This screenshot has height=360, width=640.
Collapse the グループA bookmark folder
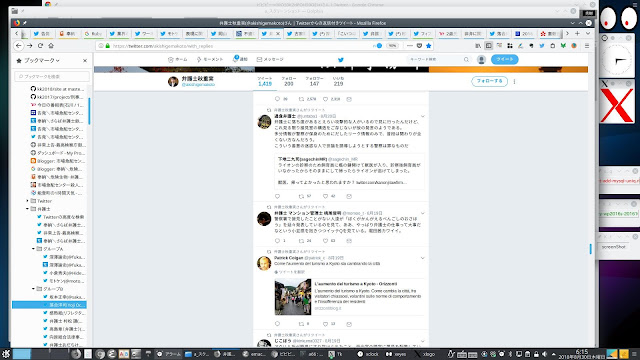pyautogui.click(x=33, y=249)
